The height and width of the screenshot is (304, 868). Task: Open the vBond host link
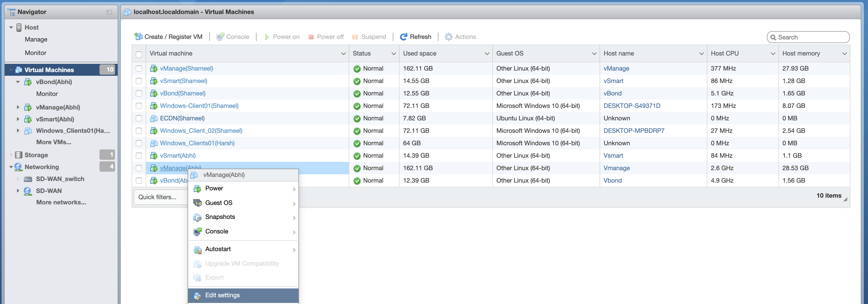(613, 93)
